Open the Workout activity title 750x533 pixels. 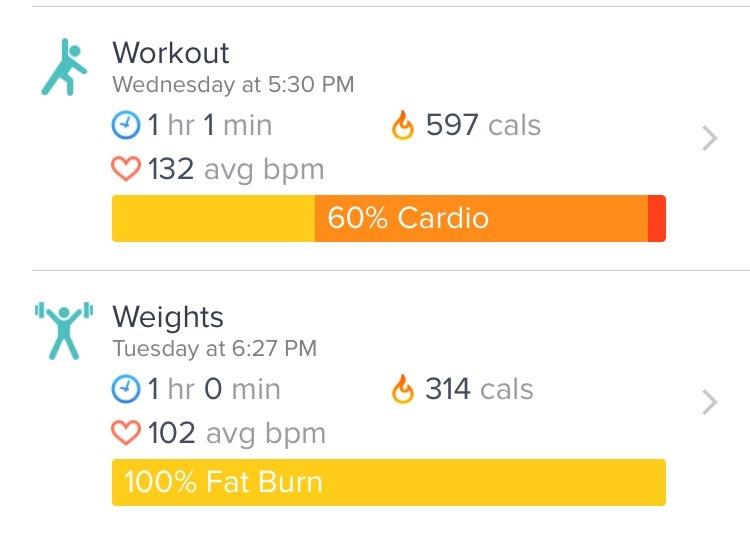(x=171, y=53)
